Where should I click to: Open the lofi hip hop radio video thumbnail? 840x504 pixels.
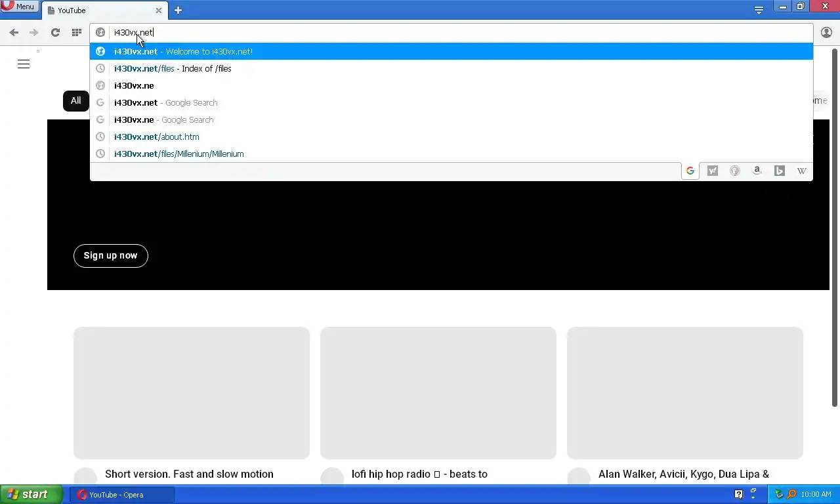[438, 393]
